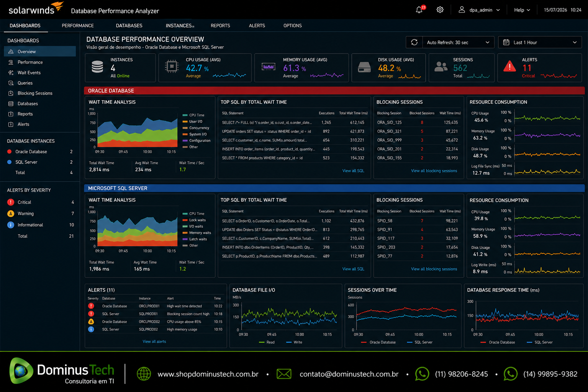Click ORA_SID_125 blocking session row
The height and width of the screenshot is (392, 588).
click(x=419, y=122)
